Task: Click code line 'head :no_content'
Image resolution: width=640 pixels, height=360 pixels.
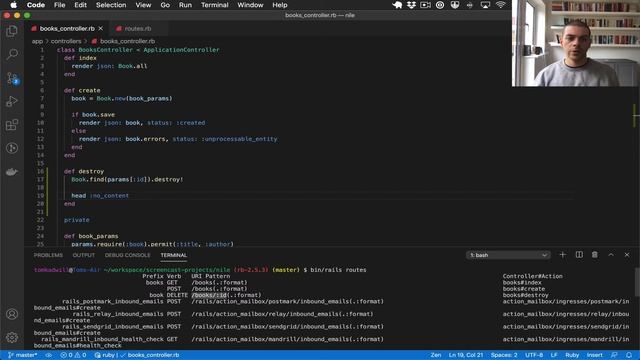Action: pyautogui.click(x=100, y=196)
